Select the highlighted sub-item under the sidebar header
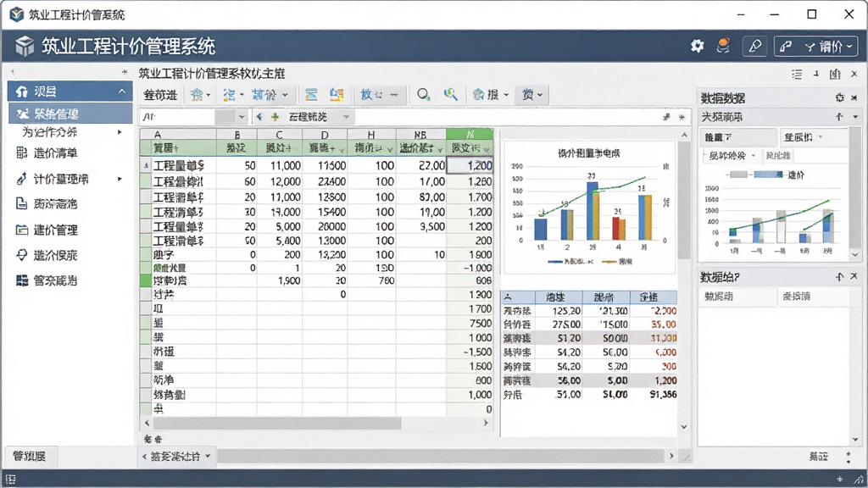This screenshot has width=868, height=488. point(70,114)
